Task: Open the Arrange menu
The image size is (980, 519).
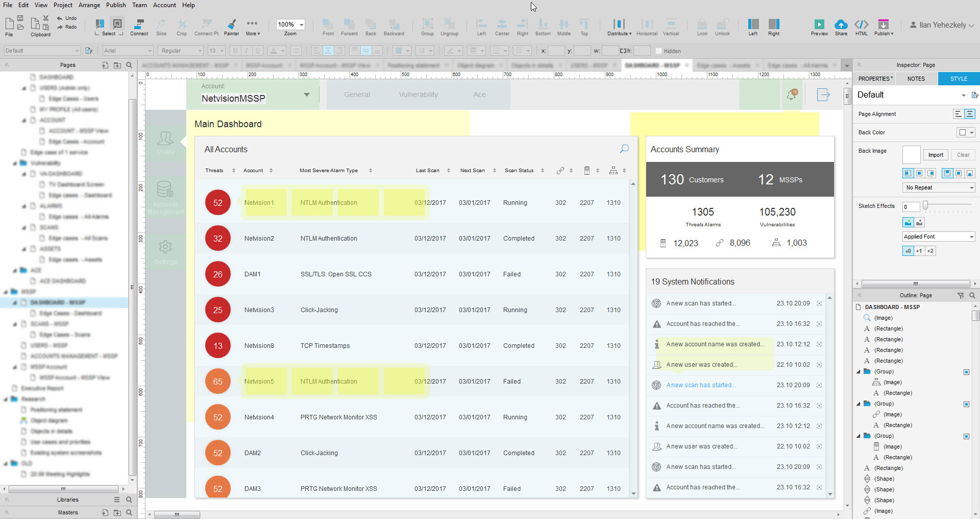Action: tap(89, 5)
